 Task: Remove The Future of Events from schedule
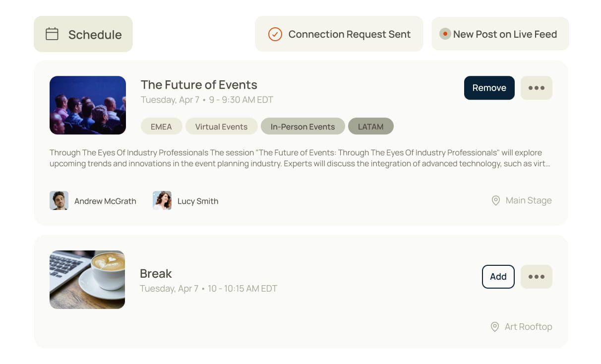coord(489,88)
